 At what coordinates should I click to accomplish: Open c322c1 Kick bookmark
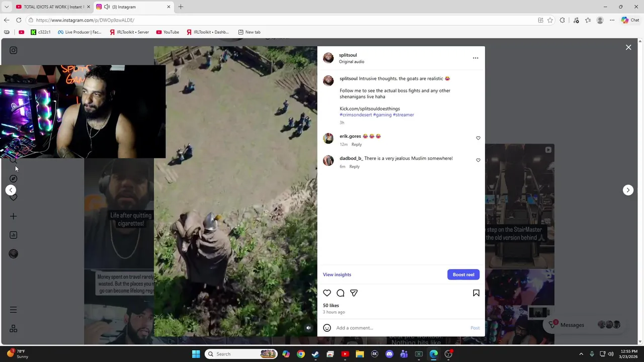[41, 32]
